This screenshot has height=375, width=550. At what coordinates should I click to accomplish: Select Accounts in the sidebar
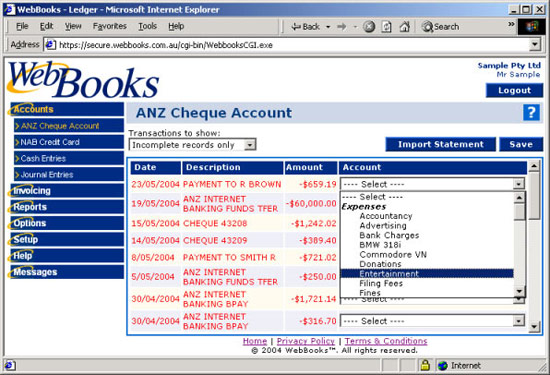[67, 109]
